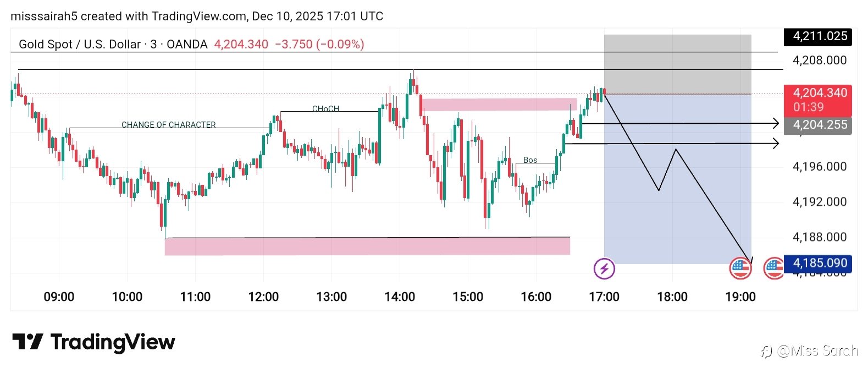Click the 4,196.000 price axis label
Viewport: 868px width, 373px height.
pos(819,167)
